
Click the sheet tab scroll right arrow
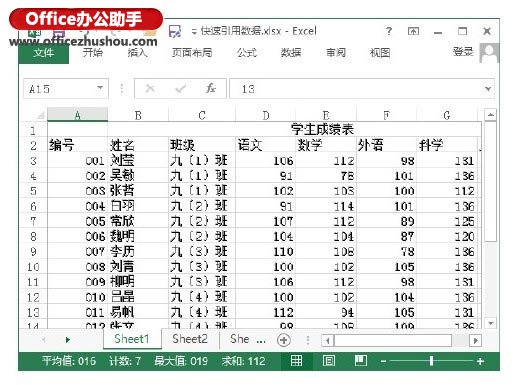pos(68,340)
